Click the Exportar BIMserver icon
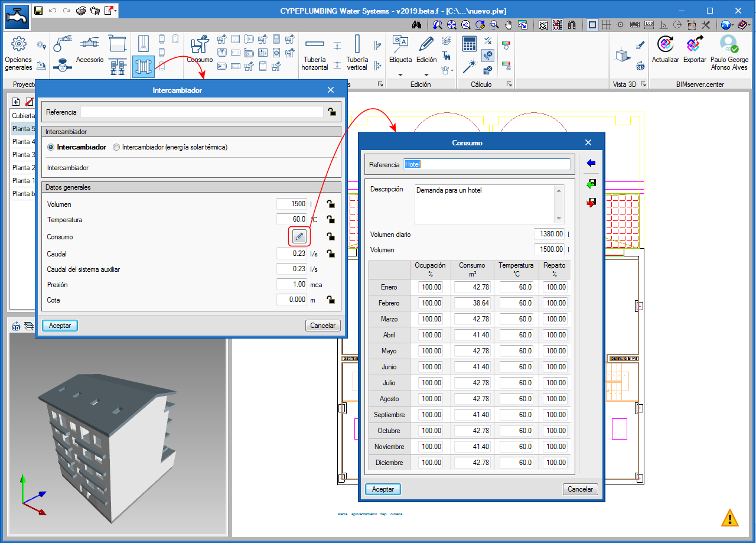This screenshot has height=543, width=756. tap(695, 44)
